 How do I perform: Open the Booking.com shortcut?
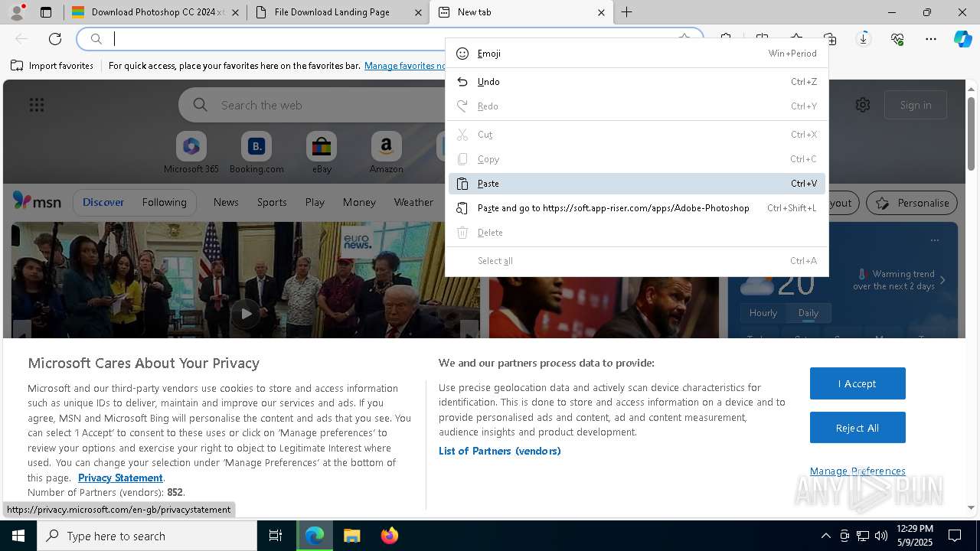[256, 153]
